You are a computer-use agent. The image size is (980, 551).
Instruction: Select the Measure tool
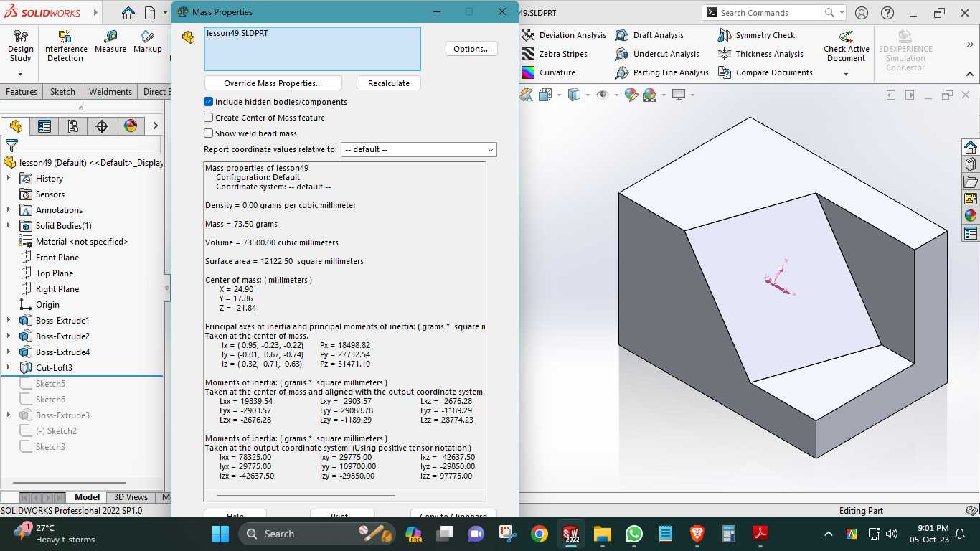coord(110,42)
